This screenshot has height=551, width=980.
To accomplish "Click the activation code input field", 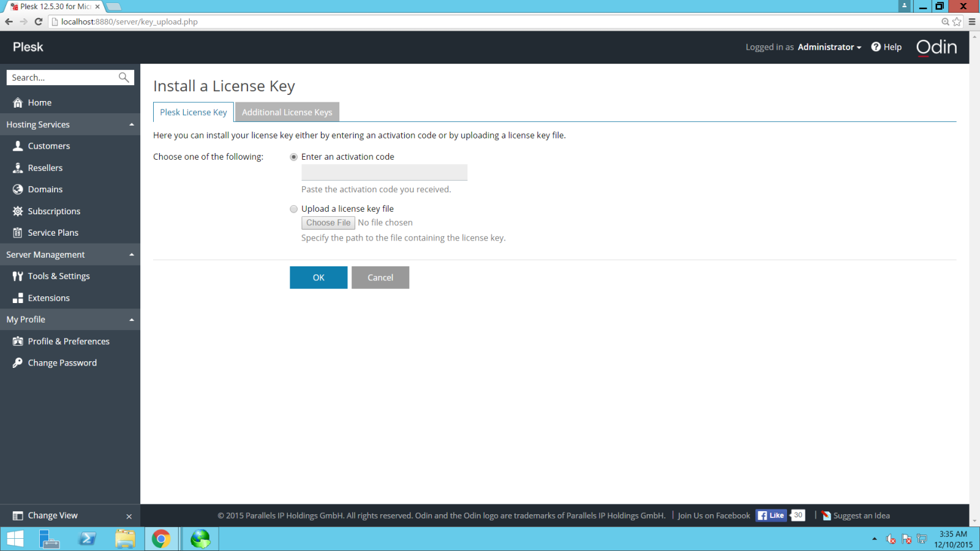I will (x=385, y=172).
